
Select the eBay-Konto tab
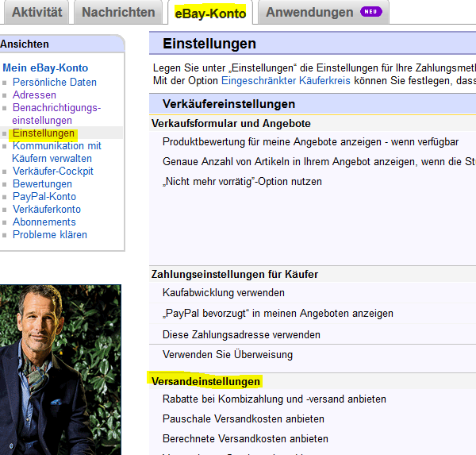(x=210, y=13)
